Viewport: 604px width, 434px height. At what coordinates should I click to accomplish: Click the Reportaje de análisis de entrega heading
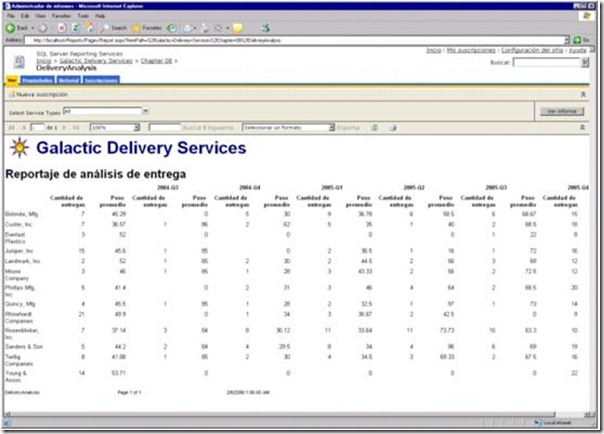pos(96,174)
